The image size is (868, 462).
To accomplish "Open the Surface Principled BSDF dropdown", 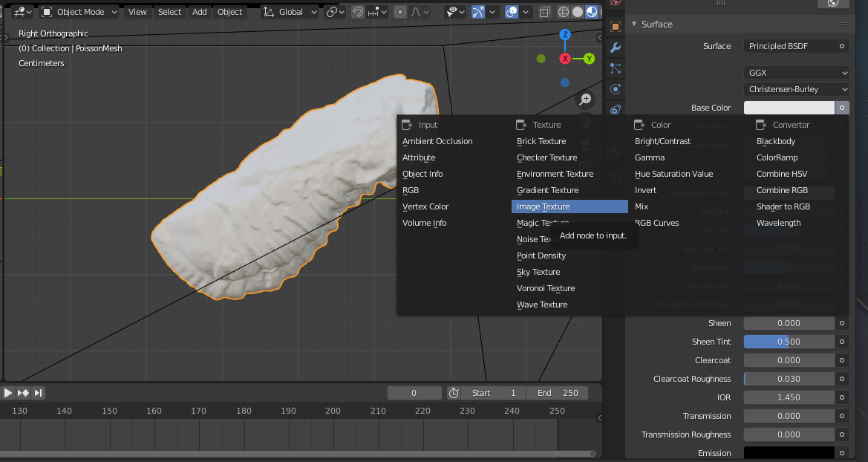I will pyautogui.click(x=796, y=45).
